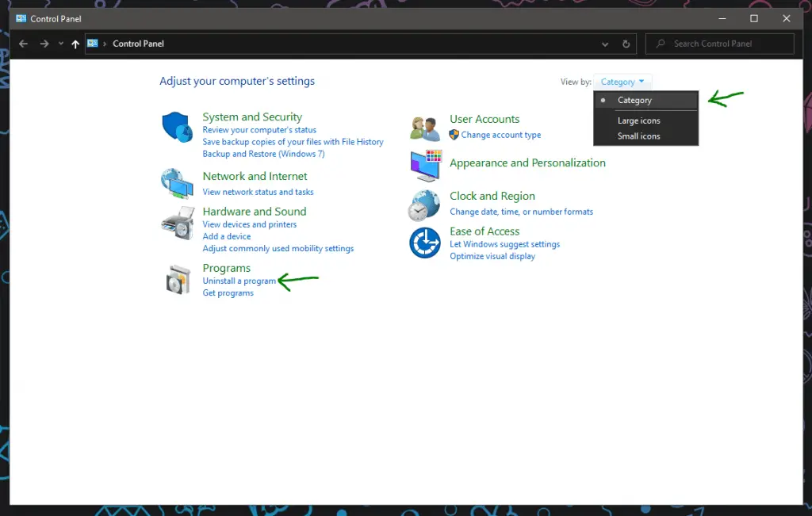Open Clock and Region heading link

[492, 196]
